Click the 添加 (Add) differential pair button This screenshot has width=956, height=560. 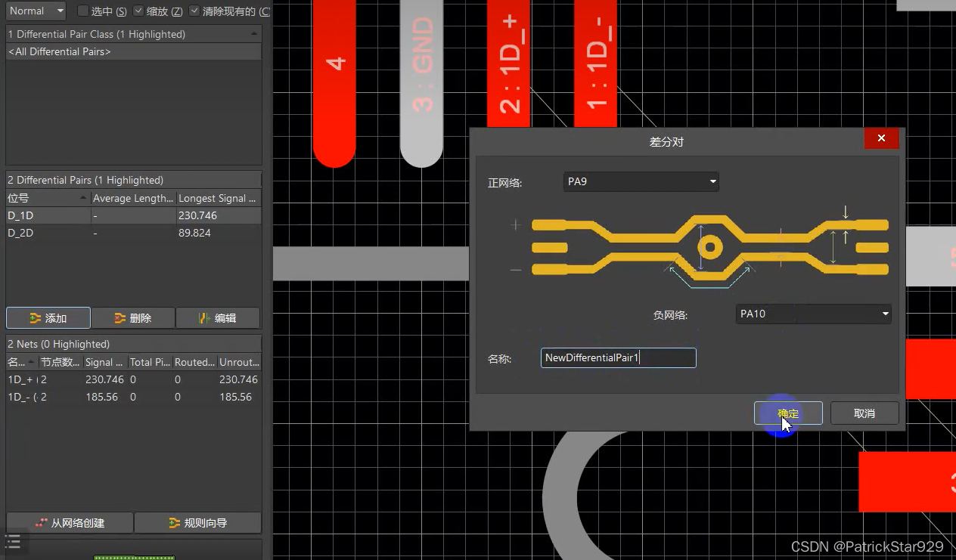48,318
